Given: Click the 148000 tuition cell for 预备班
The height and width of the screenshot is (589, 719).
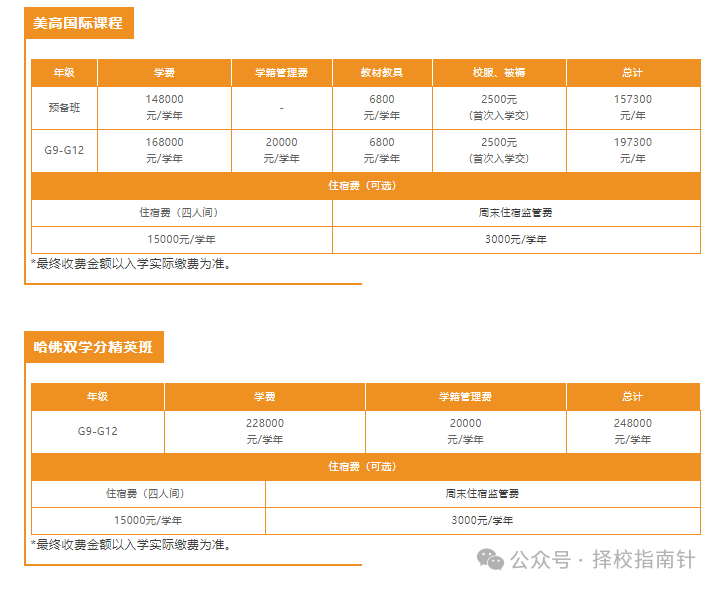Looking at the screenshot, I should tap(164, 107).
